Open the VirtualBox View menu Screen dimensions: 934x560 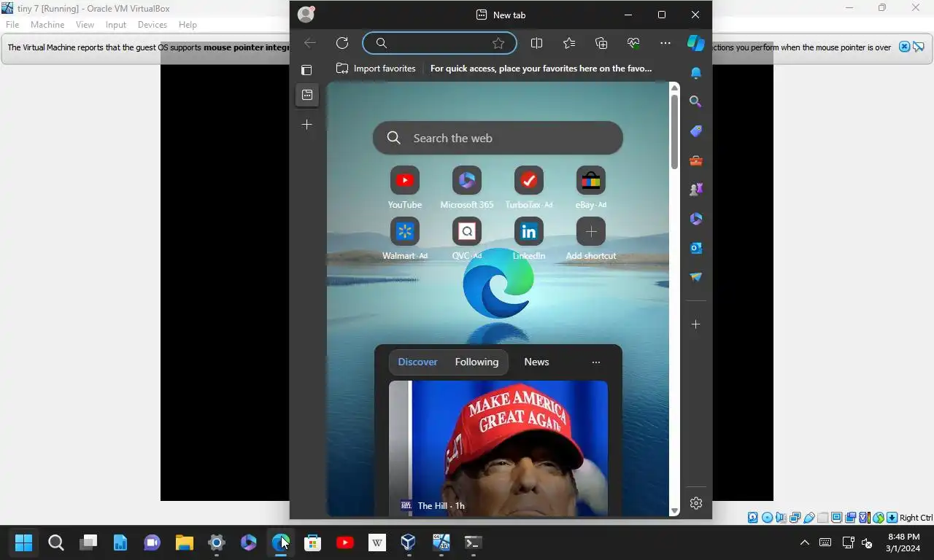pos(85,25)
